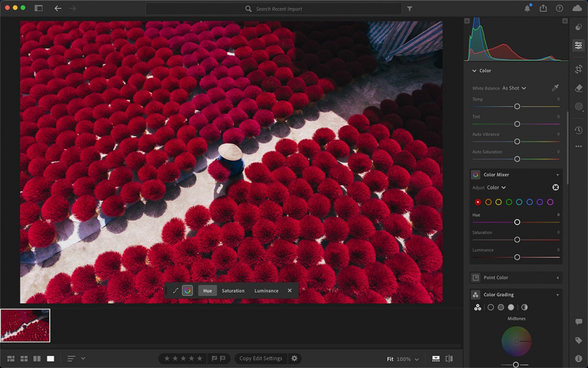Open Versions history icon

click(578, 130)
